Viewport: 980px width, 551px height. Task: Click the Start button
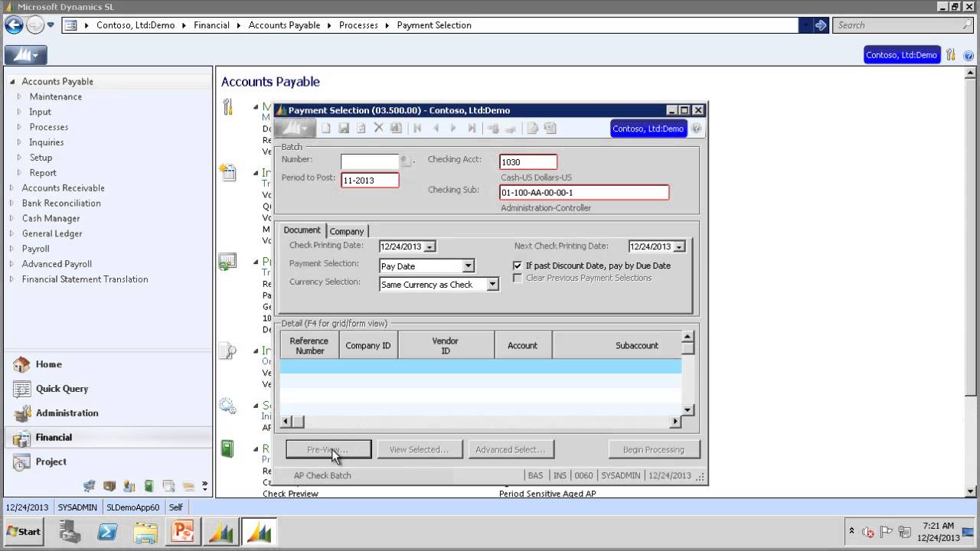point(24,531)
